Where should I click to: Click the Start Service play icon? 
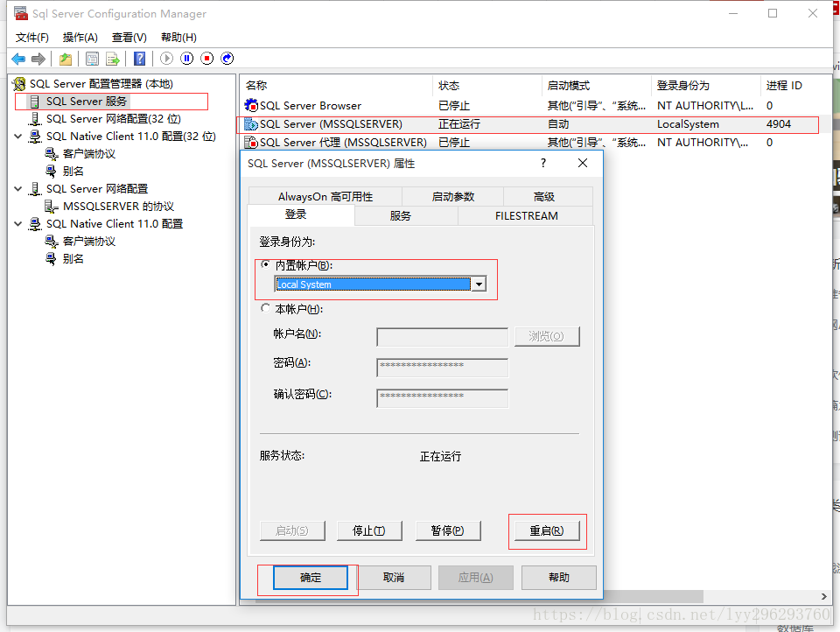tap(166, 59)
